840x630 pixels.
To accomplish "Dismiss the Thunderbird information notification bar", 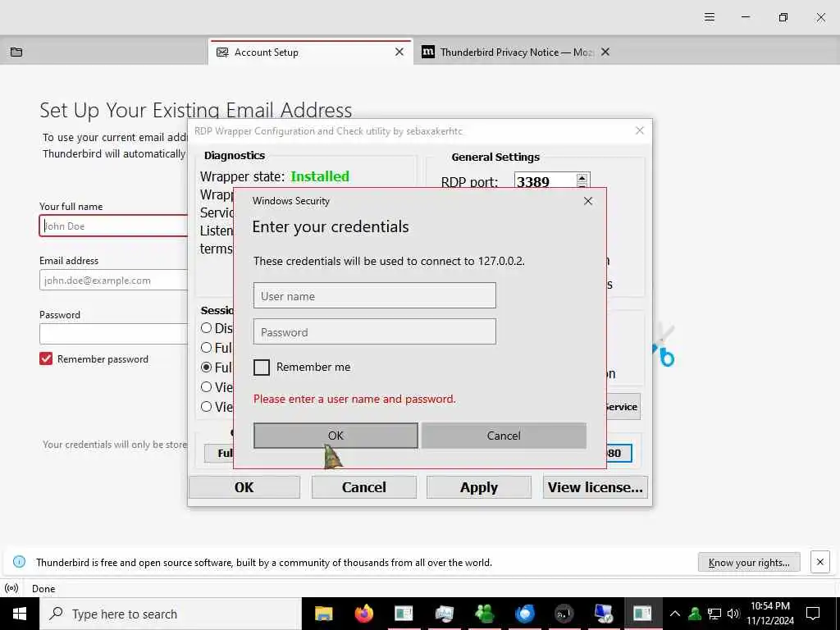I will click(x=819, y=562).
